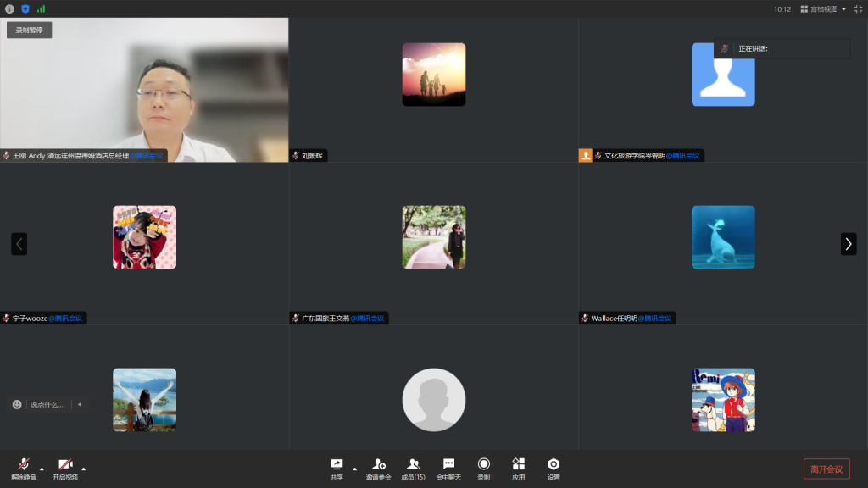868x488 pixels.
Task: Expand the audio options arrow beside 解除静音
Action: (42, 469)
